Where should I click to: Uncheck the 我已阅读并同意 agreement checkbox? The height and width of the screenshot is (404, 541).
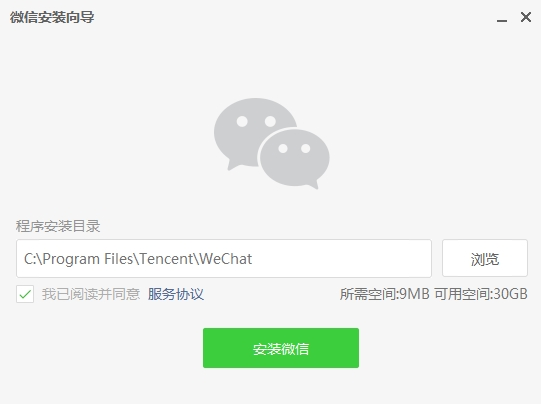(x=25, y=294)
